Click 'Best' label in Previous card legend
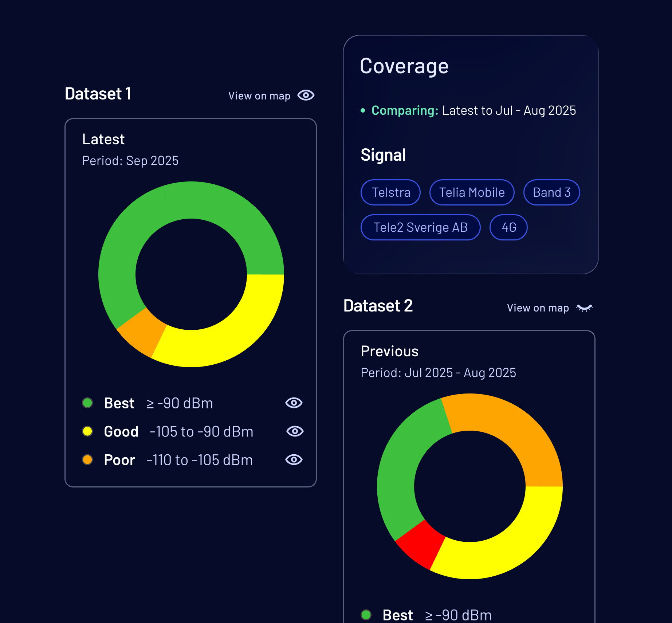672x623 pixels. point(398,615)
